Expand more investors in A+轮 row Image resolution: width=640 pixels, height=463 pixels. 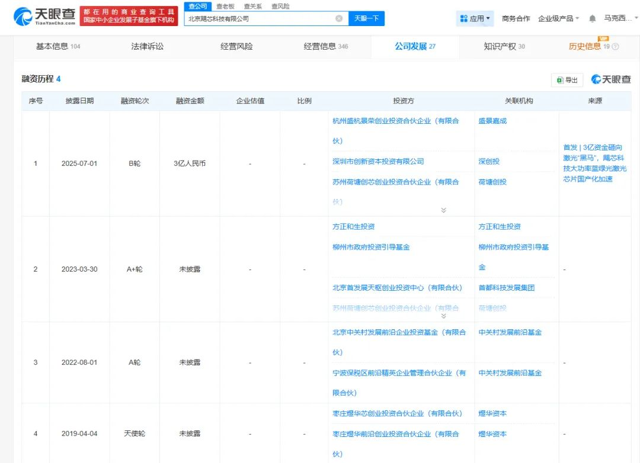(x=444, y=316)
